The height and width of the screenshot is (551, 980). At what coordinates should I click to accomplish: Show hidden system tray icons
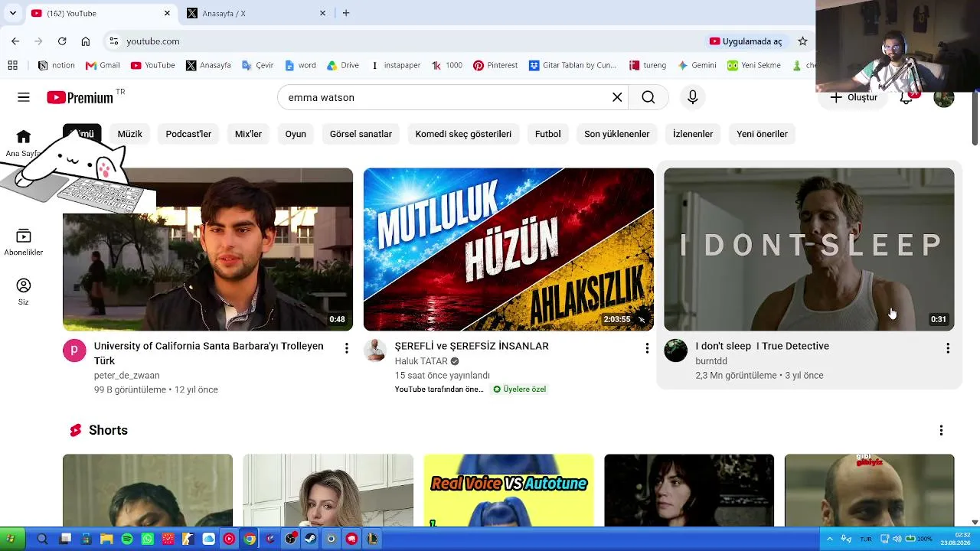pyautogui.click(x=829, y=539)
